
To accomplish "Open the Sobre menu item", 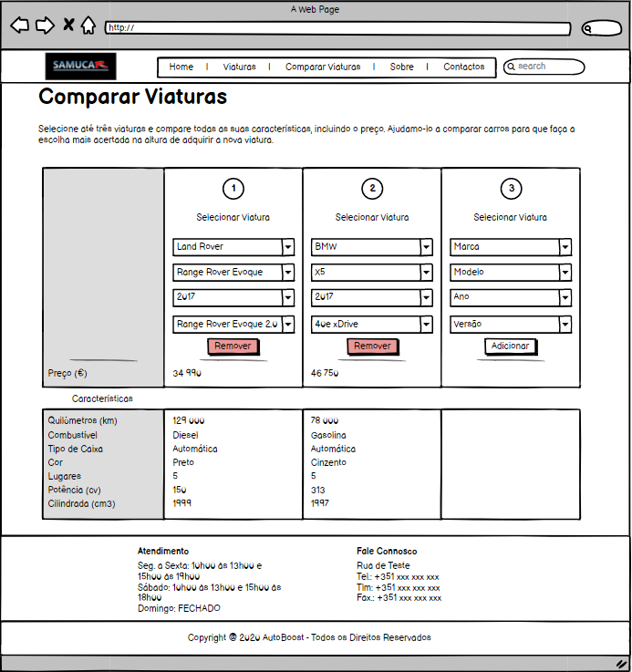I will click(x=401, y=67).
